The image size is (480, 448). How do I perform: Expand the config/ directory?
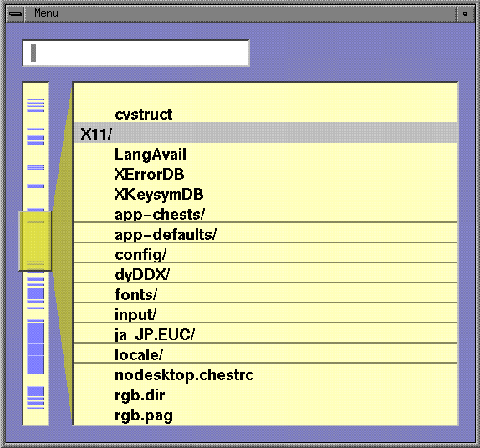pyautogui.click(x=140, y=255)
